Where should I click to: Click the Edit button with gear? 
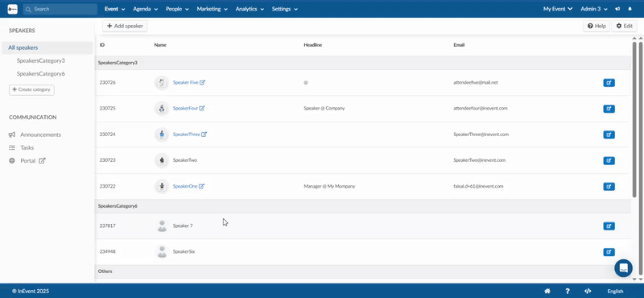[x=625, y=26]
